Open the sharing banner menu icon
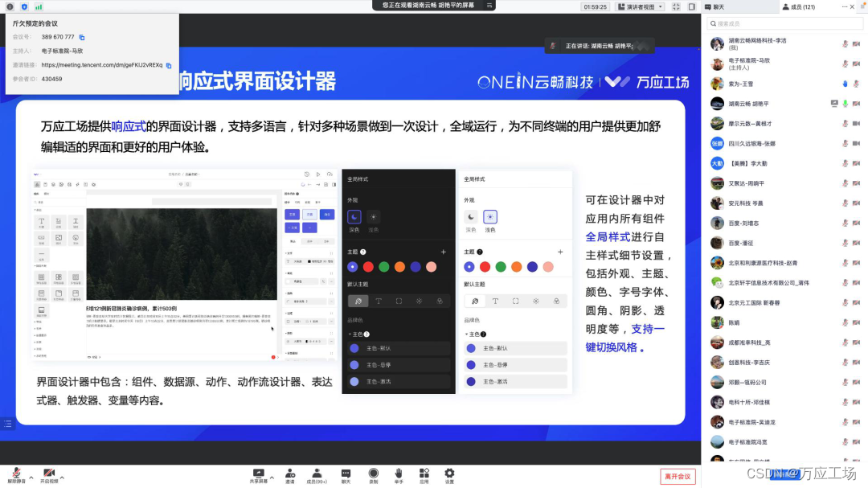The height and width of the screenshot is (488, 868). 489,6
